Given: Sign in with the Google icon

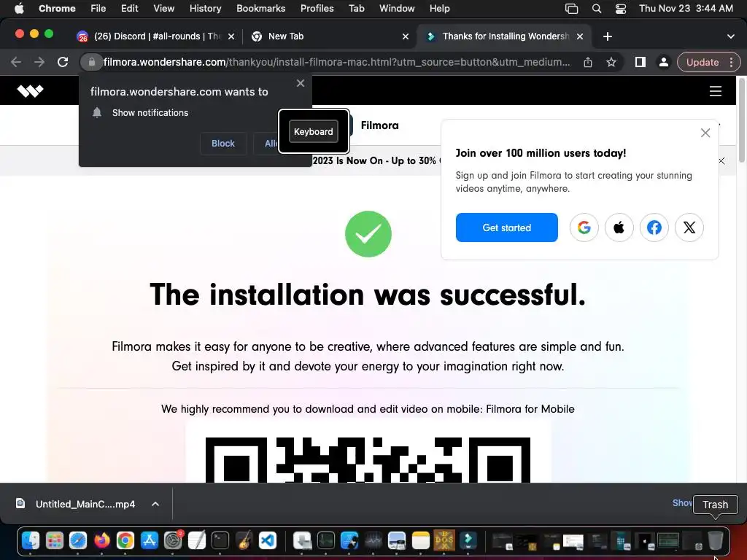Looking at the screenshot, I should click(x=584, y=227).
